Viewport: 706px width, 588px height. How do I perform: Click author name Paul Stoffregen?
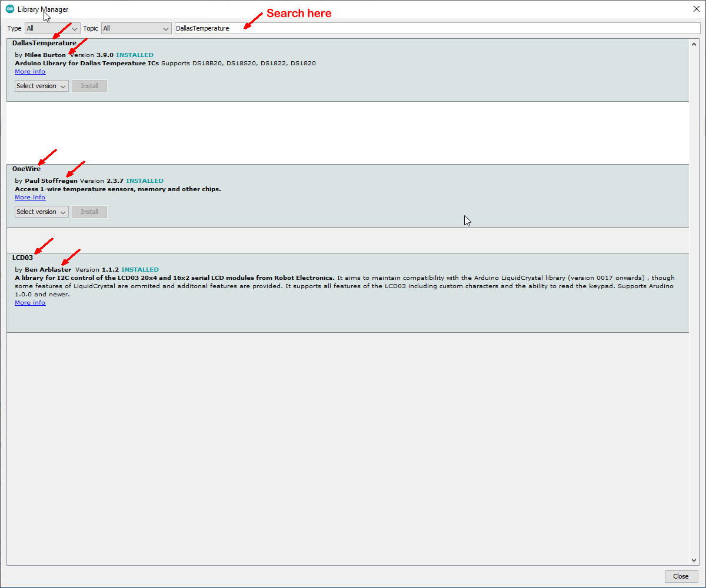(x=51, y=181)
